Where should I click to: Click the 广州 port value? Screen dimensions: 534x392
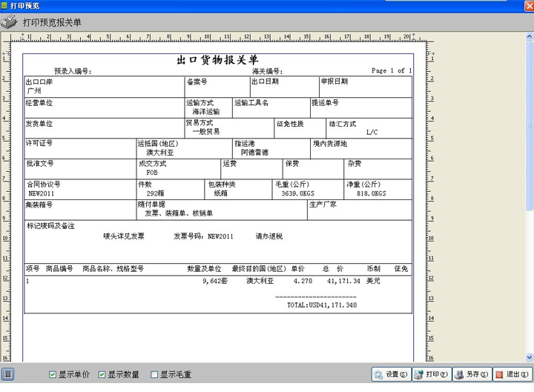tap(34, 90)
